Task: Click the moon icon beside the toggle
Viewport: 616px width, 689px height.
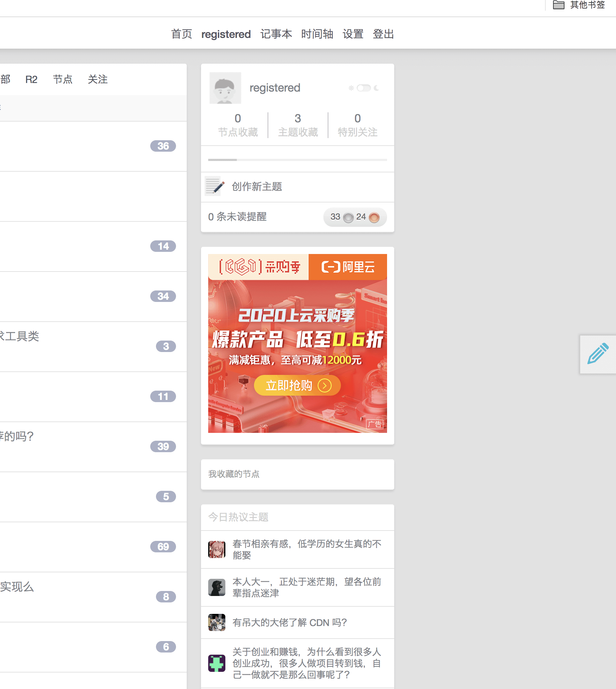Action: pyautogui.click(x=376, y=88)
